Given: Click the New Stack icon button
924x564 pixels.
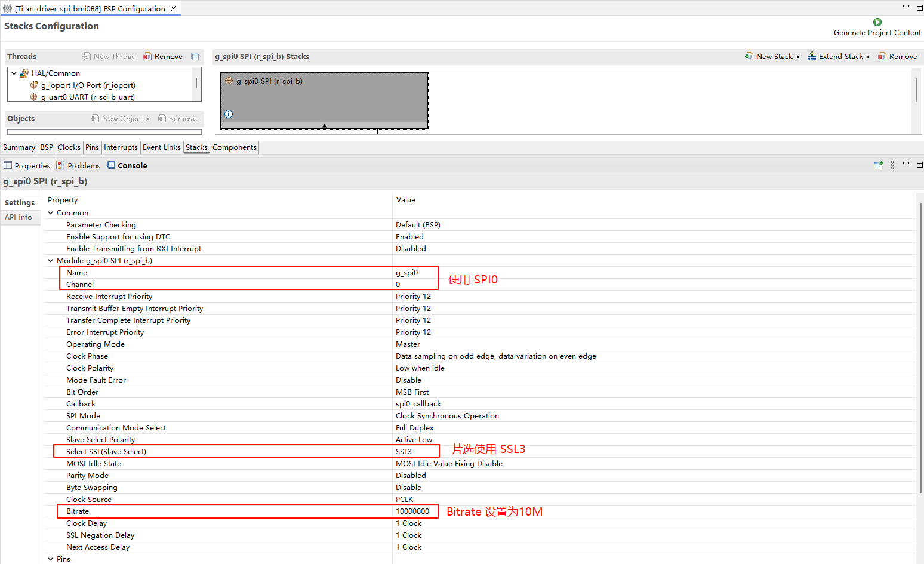Looking at the screenshot, I should click(x=749, y=57).
